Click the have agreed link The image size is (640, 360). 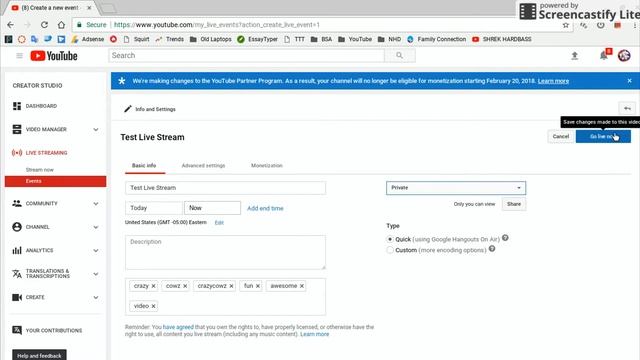pyautogui.click(x=178, y=327)
